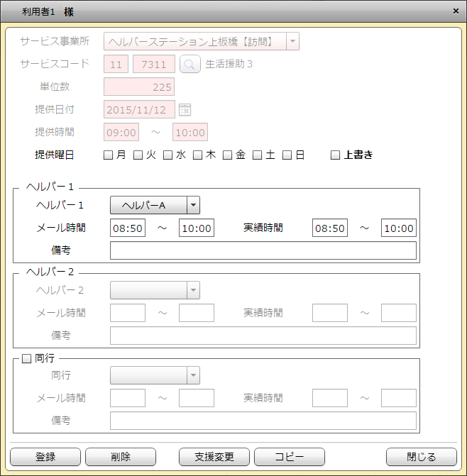Expand the 同行 person dropdown
Viewport: 467px width, 476px height.
pos(193,375)
